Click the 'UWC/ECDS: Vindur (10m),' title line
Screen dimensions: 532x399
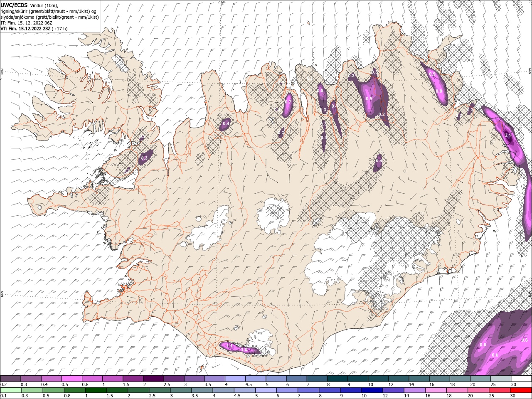click(x=30, y=5)
